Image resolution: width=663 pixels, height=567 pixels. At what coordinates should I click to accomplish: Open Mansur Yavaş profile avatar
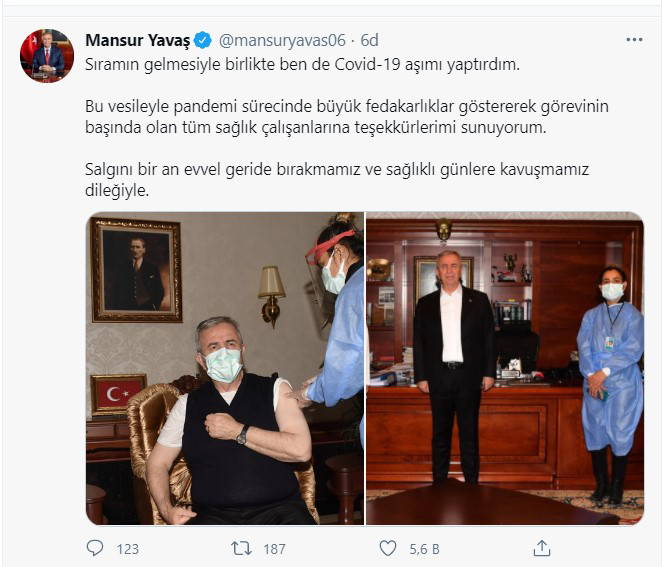(x=47, y=55)
